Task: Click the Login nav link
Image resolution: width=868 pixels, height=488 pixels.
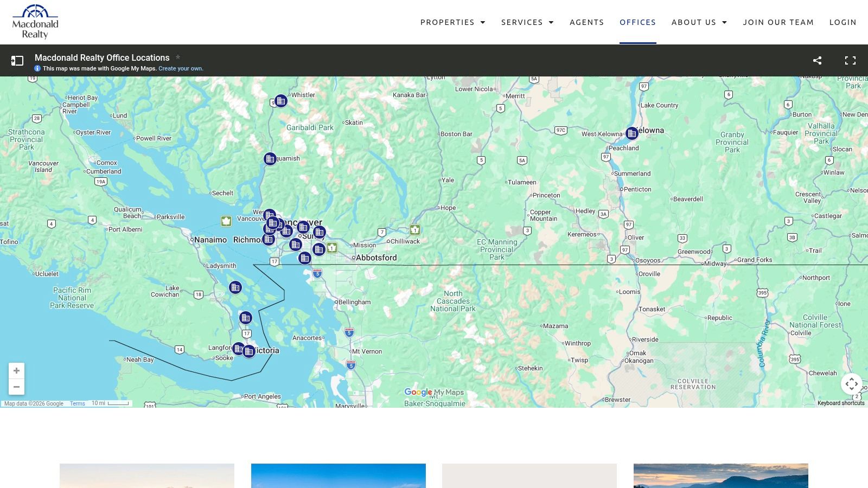Action: [x=843, y=22]
